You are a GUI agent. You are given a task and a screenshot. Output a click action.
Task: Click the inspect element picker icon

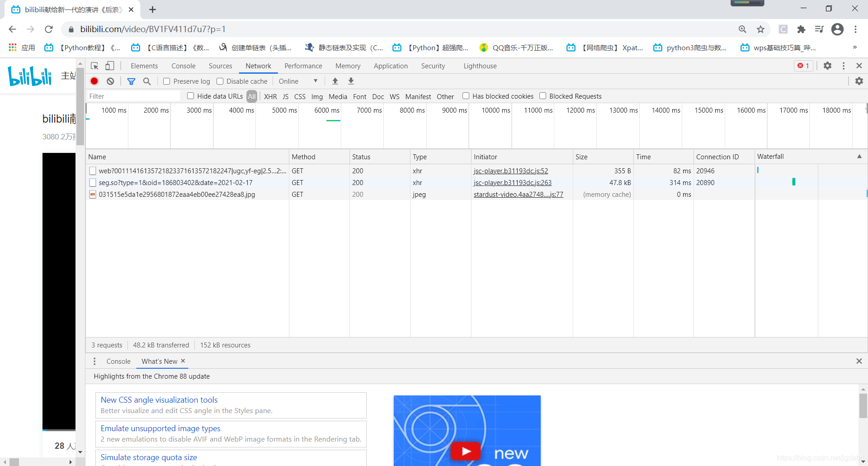point(94,66)
